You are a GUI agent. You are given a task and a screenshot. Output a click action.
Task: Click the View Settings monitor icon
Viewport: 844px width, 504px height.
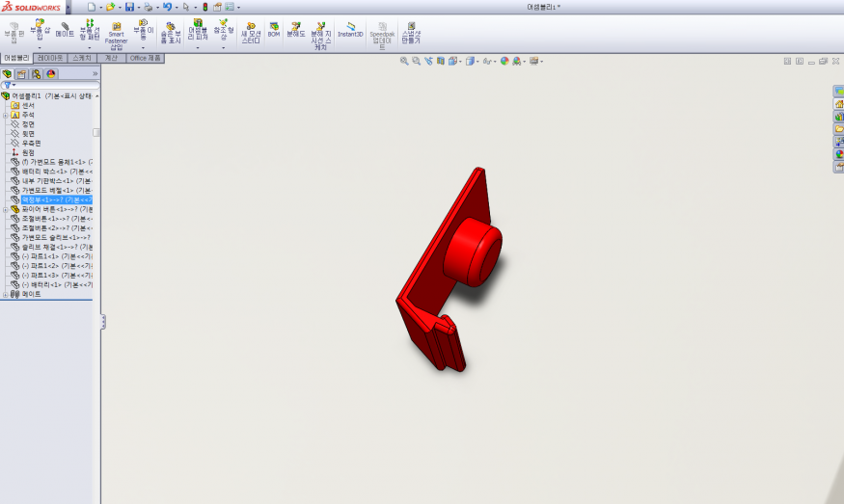point(533,61)
